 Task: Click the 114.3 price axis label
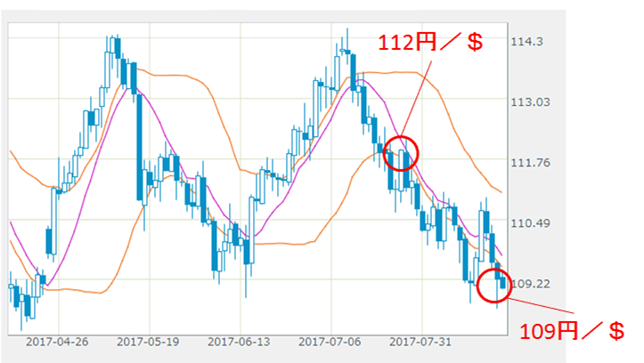click(526, 42)
